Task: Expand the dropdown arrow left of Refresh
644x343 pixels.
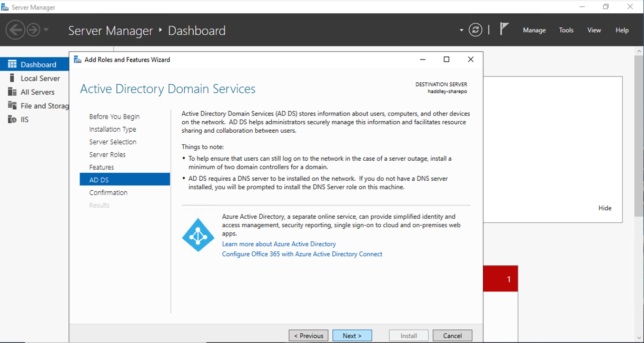Action: [461, 30]
